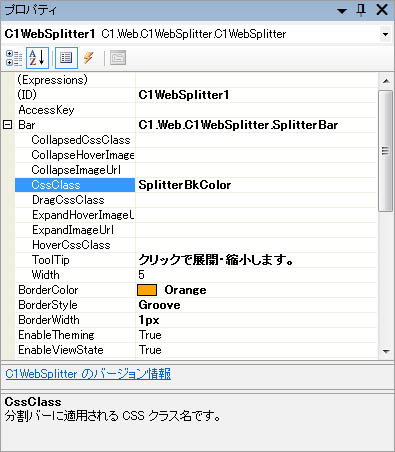Viewport: 395px width, 452px height.
Task: Select Alphabetical sort icon
Action: pos(37,58)
